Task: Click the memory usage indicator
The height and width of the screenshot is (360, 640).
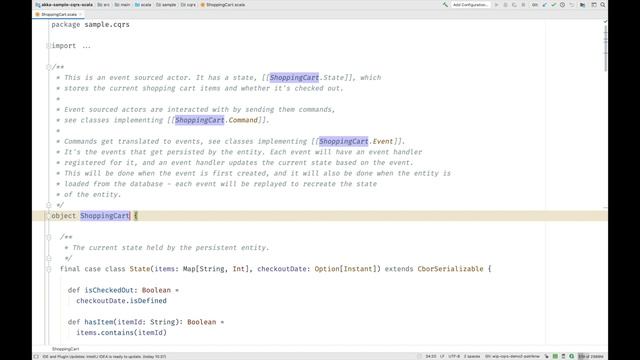Action: tap(591, 356)
